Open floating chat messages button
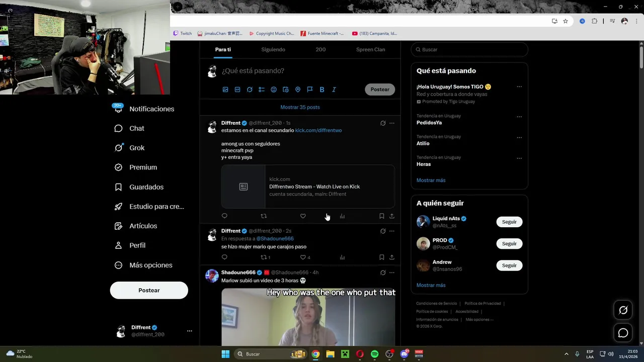The image size is (644, 362). point(623,333)
